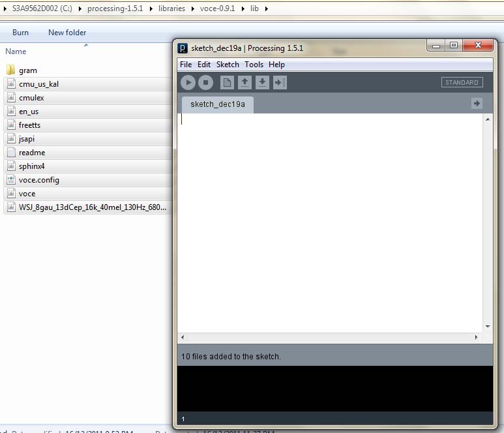Run the sketch with the Play button

click(188, 83)
